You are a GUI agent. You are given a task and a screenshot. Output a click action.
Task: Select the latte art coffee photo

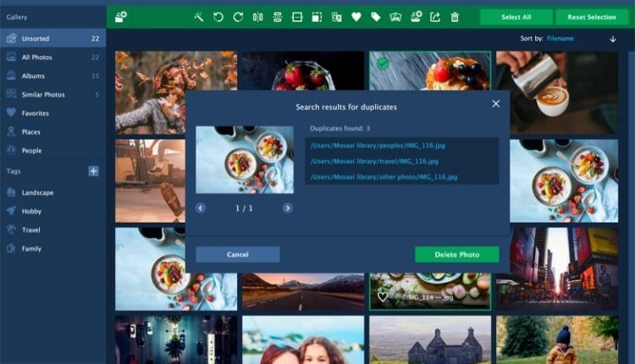pyautogui.click(x=557, y=92)
